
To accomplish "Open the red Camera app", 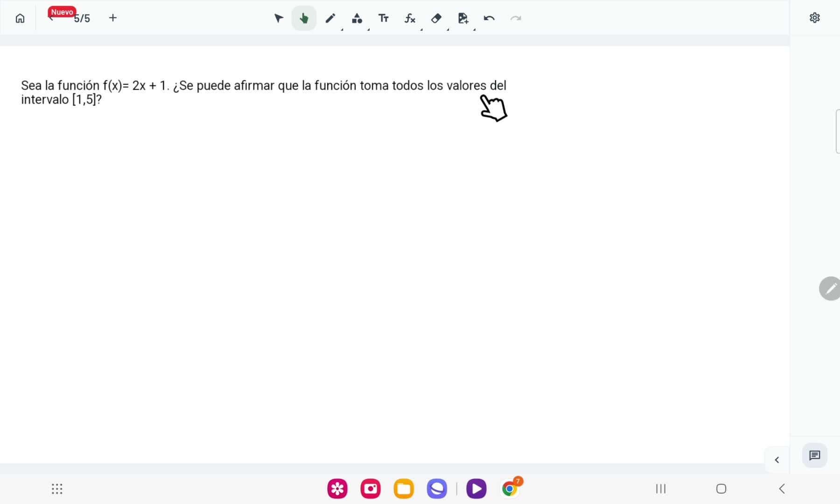I will (x=371, y=489).
